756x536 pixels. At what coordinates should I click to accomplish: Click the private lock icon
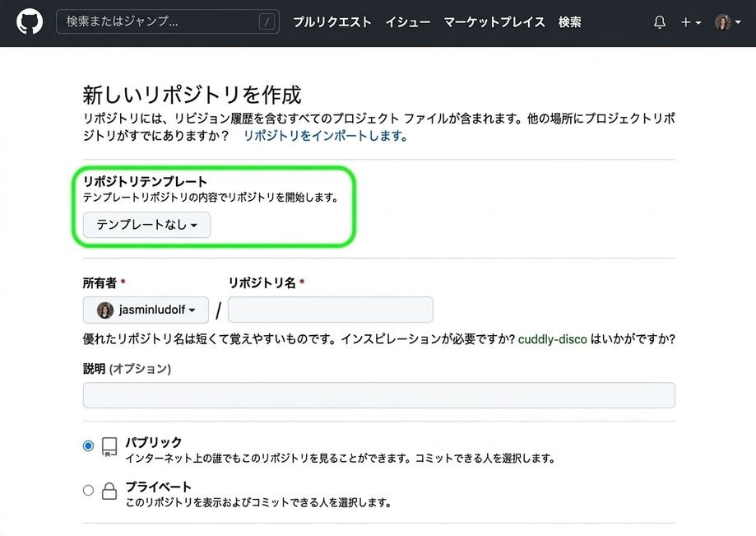tap(109, 492)
